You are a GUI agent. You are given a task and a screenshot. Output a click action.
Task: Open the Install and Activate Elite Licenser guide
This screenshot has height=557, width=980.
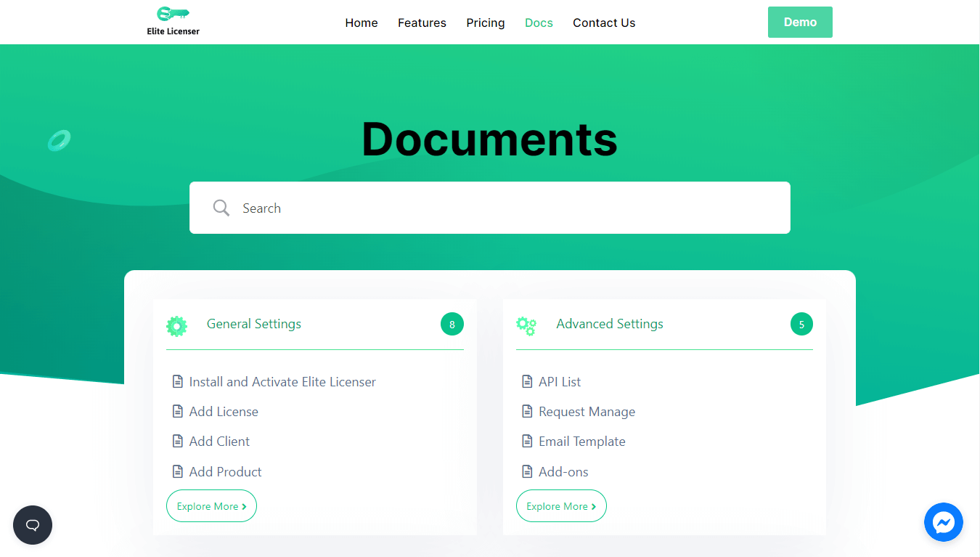coord(282,381)
